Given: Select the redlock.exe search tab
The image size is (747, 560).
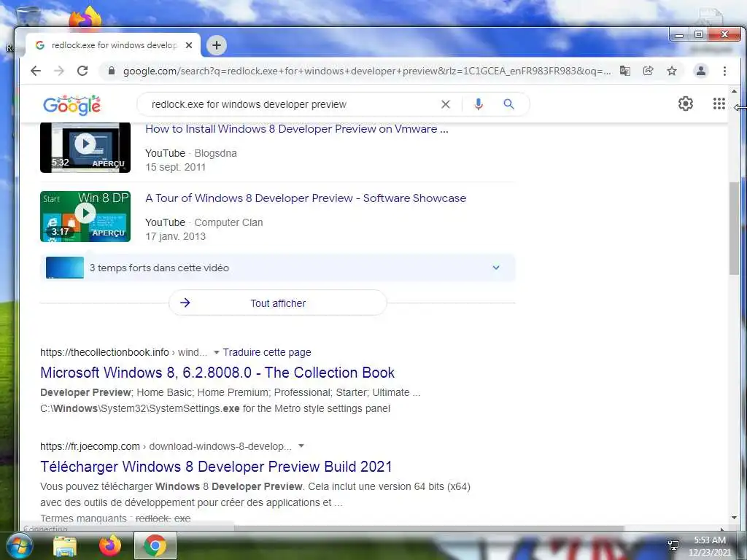Looking at the screenshot, I should point(113,45).
